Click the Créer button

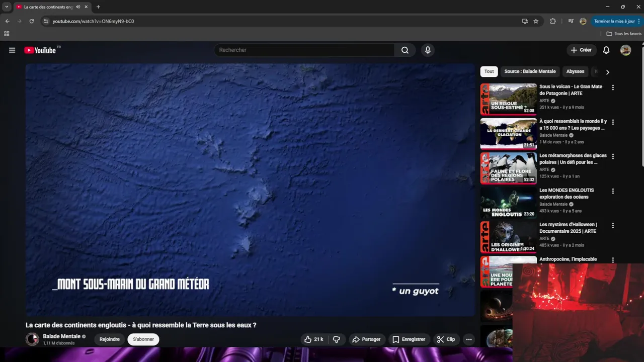[x=581, y=50]
